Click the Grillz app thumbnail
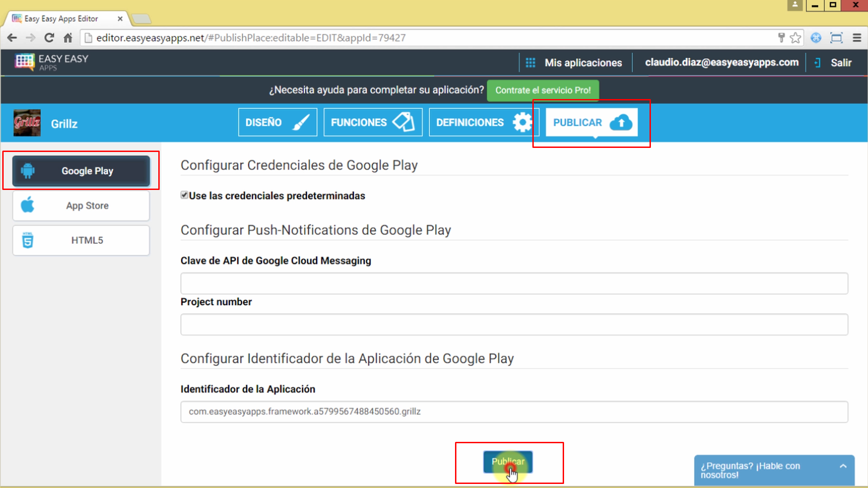Screen dimensions: 868x488 pyautogui.click(x=27, y=123)
